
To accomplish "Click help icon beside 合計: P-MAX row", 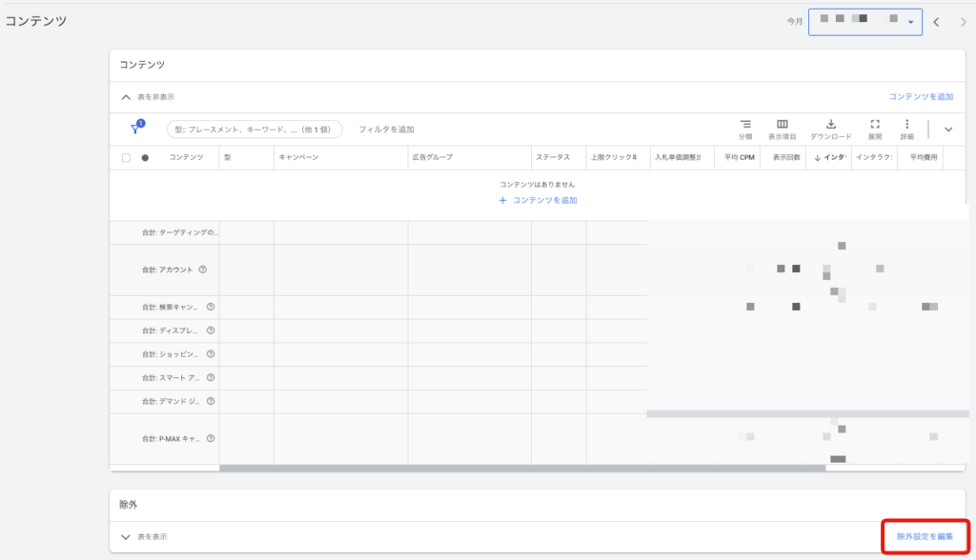I will click(x=211, y=439).
